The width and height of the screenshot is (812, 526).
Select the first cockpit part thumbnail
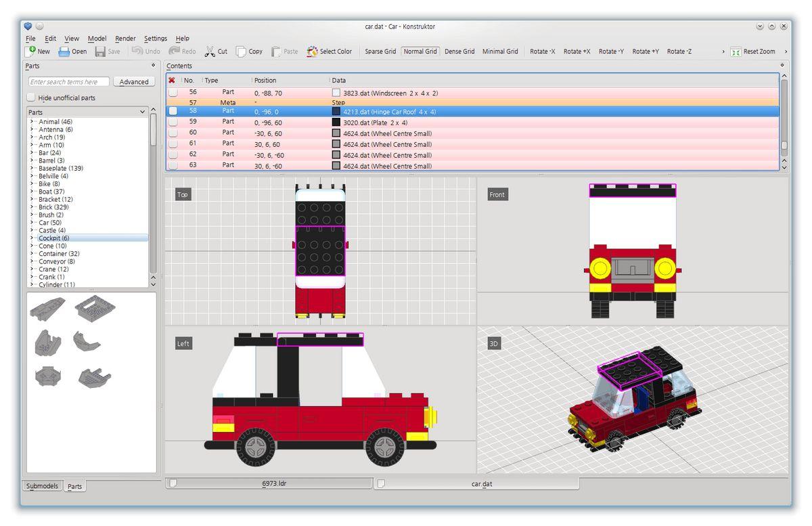click(x=47, y=309)
